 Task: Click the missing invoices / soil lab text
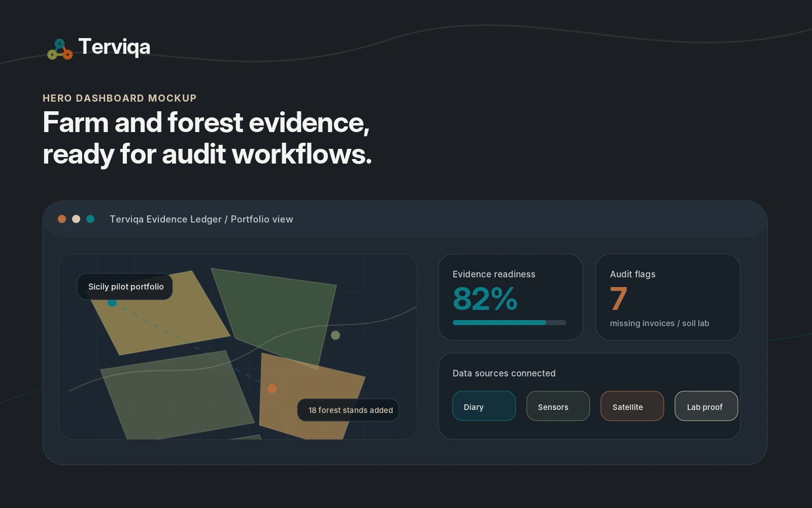pyautogui.click(x=660, y=323)
